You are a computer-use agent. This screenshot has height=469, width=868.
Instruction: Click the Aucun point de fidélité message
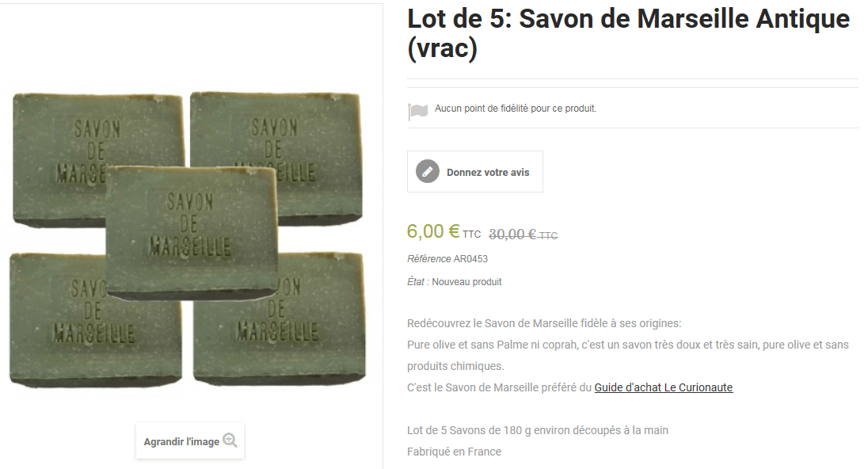(516, 109)
